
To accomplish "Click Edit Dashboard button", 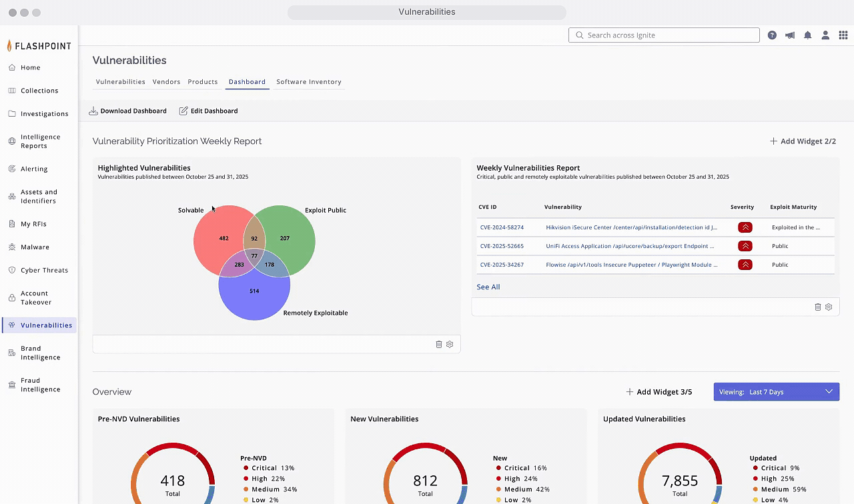I will click(208, 111).
